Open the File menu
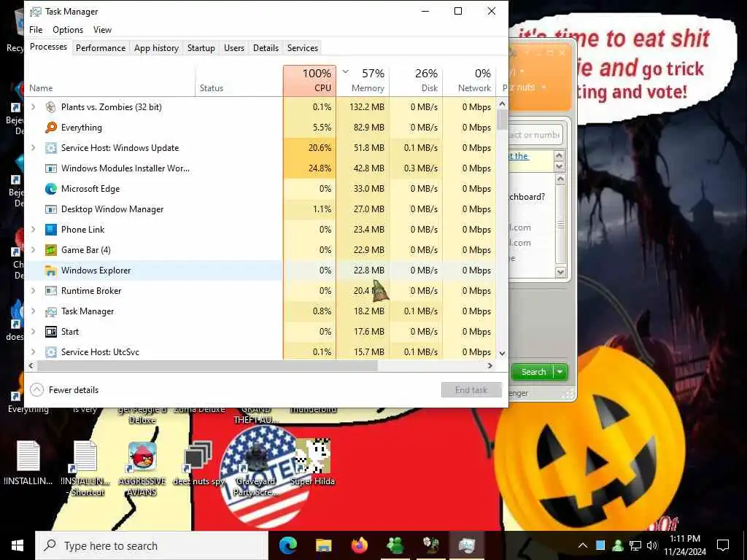 [36, 29]
